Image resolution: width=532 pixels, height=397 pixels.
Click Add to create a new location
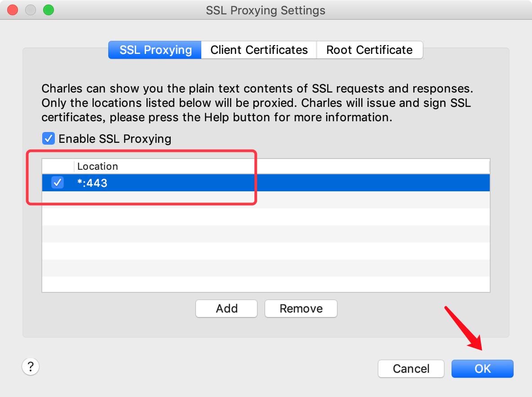click(x=226, y=309)
